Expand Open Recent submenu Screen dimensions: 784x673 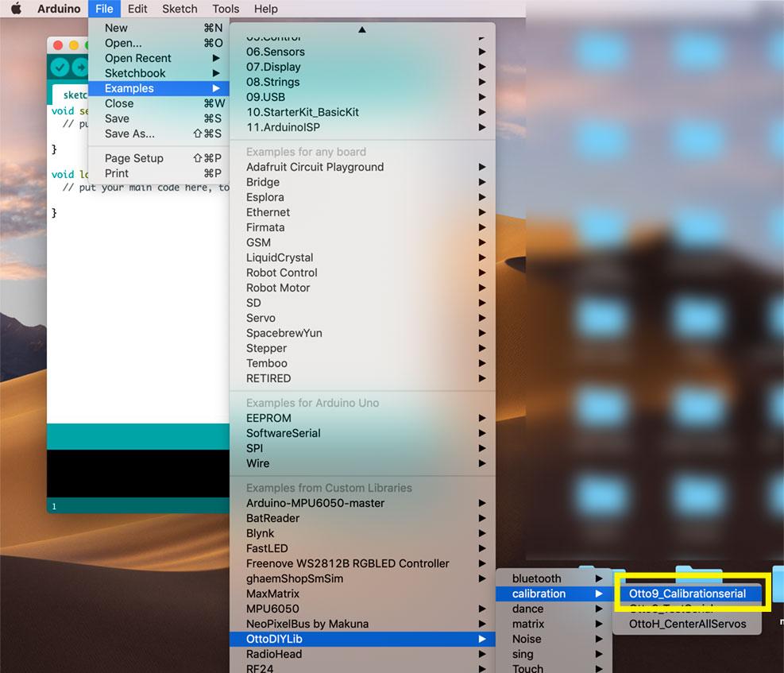coord(159,58)
